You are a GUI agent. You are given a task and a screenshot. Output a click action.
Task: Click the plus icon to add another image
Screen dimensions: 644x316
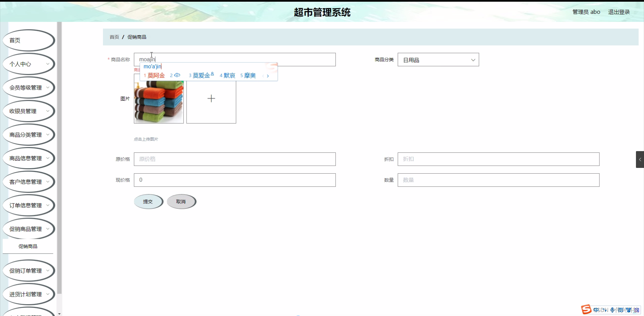[211, 98]
